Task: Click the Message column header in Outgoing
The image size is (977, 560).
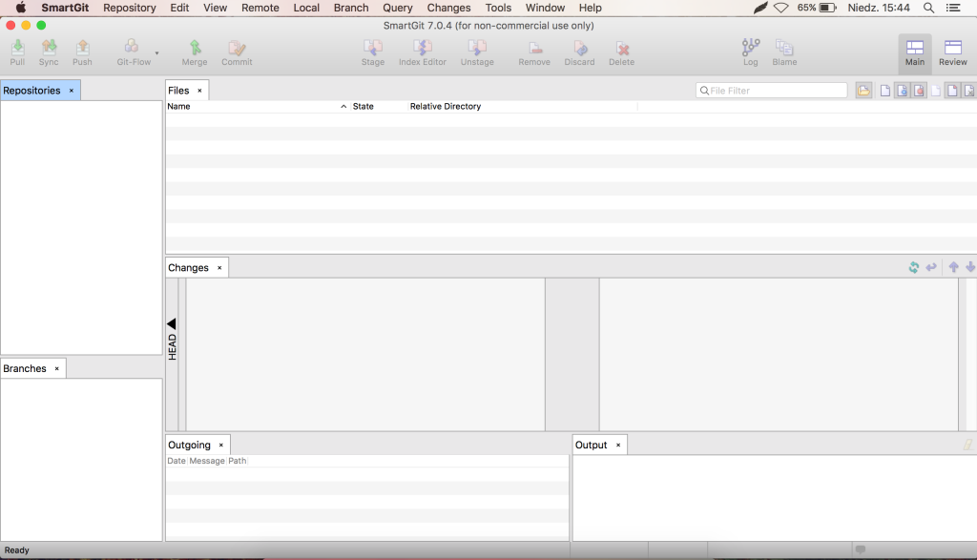Action: (207, 461)
